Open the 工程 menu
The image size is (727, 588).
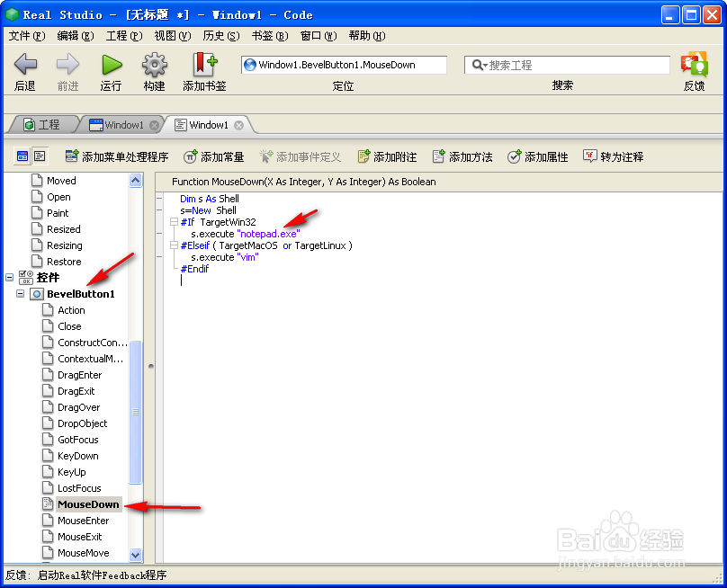point(124,36)
